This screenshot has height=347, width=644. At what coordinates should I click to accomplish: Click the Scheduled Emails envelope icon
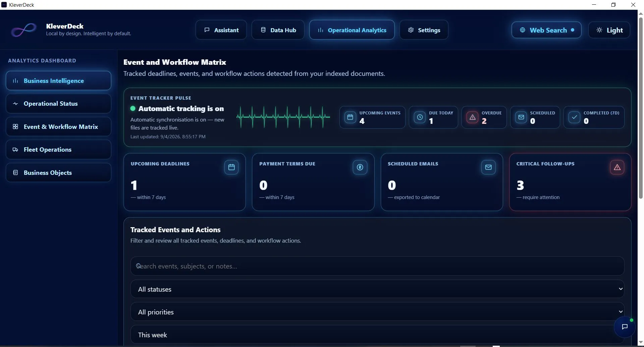488,167
